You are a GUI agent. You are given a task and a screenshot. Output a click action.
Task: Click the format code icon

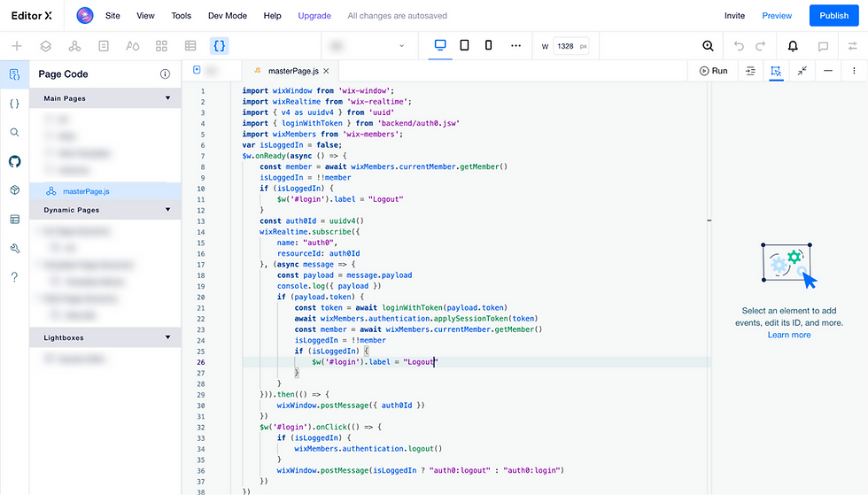pos(750,71)
